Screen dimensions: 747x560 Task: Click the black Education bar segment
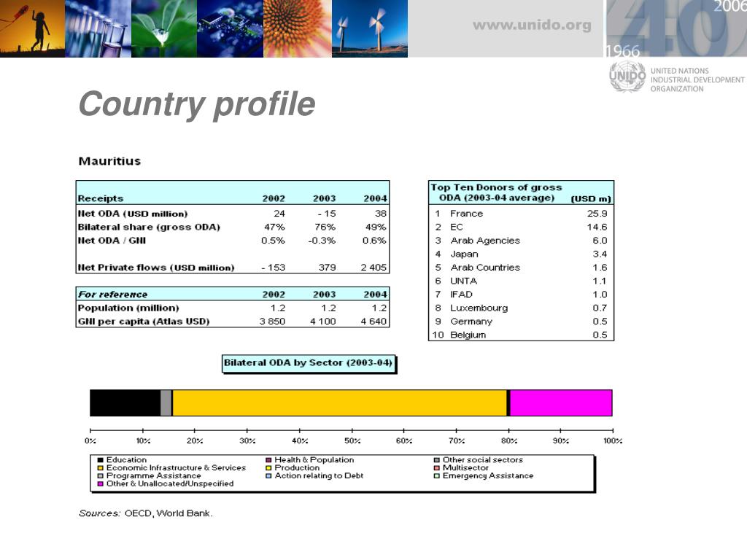point(125,402)
